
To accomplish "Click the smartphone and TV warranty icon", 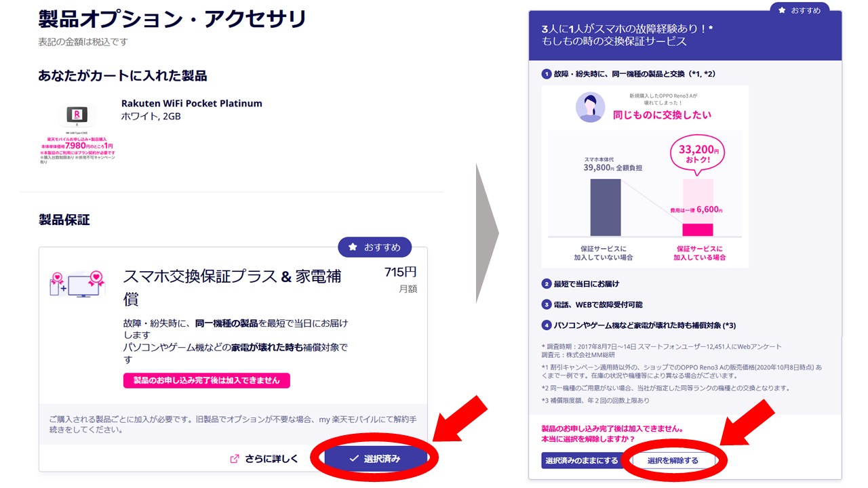I will (x=77, y=284).
